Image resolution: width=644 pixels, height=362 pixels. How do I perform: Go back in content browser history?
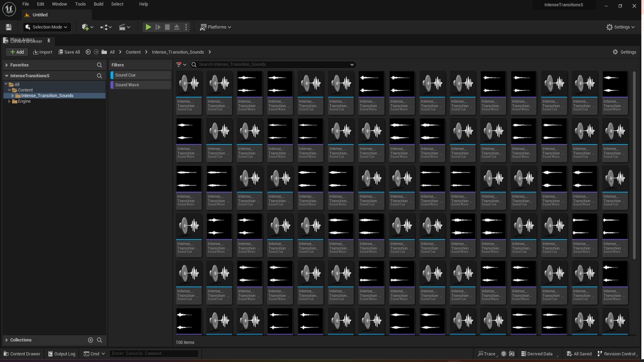[x=88, y=52]
